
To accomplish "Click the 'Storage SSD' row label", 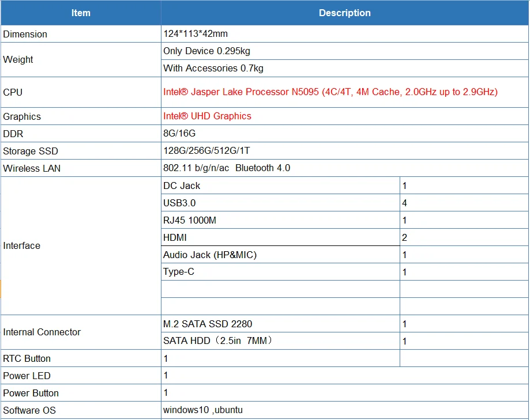I will pyautogui.click(x=31, y=151).
